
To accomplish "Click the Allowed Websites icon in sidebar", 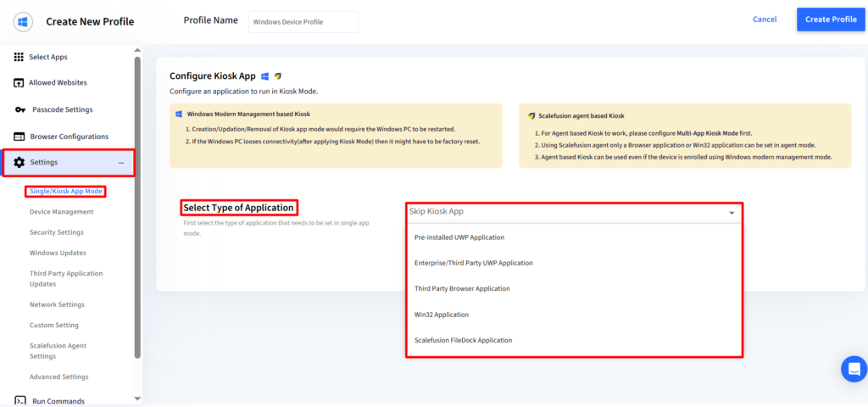I will click(x=19, y=83).
